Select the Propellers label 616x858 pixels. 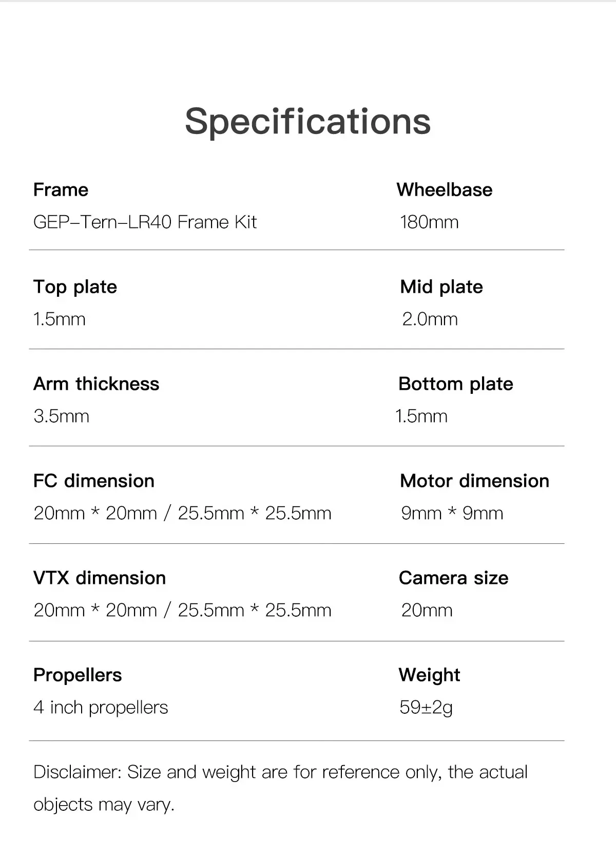(x=78, y=675)
